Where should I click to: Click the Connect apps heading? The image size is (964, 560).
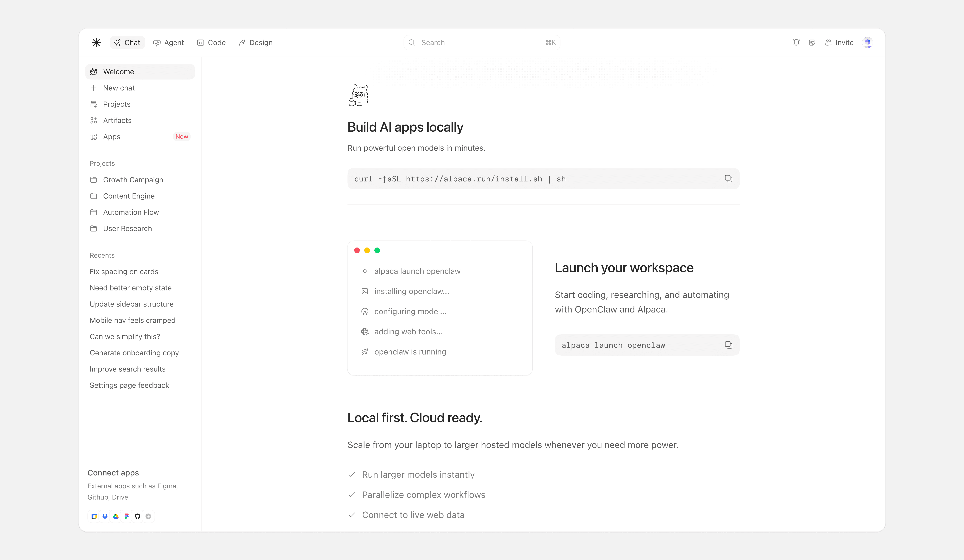pos(113,472)
